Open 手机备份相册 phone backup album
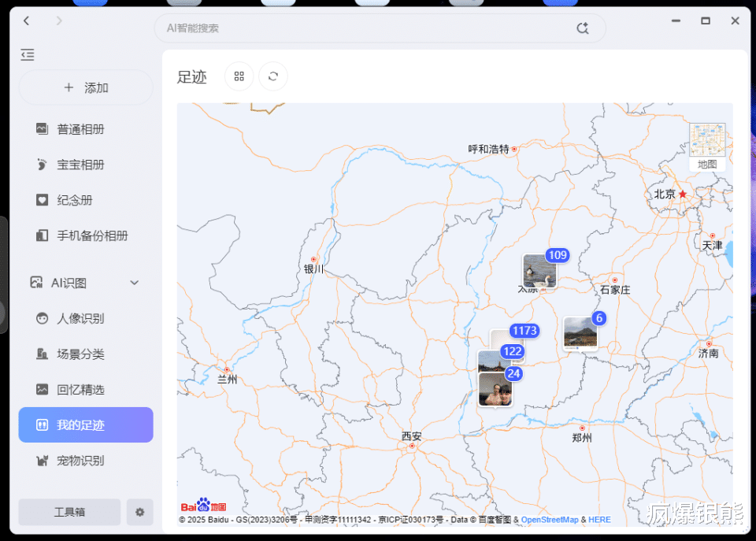 pyautogui.click(x=86, y=235)
